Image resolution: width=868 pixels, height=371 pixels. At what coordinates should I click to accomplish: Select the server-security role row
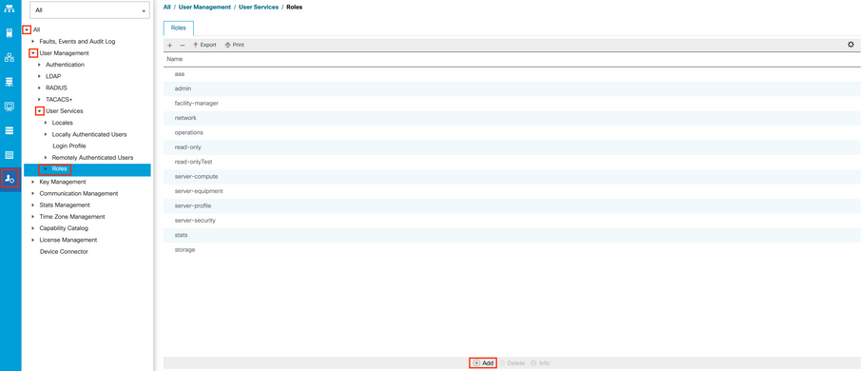click(512, 221)
